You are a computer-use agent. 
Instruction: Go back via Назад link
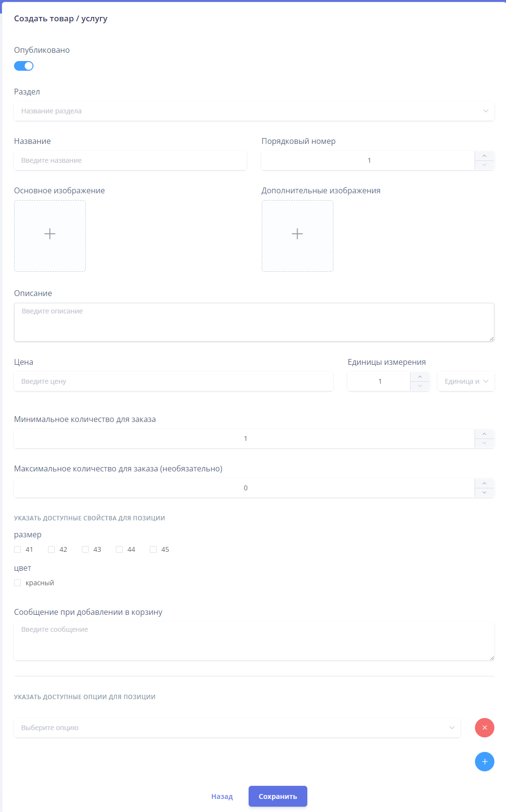pyautogui.click(x=222, y=796)
